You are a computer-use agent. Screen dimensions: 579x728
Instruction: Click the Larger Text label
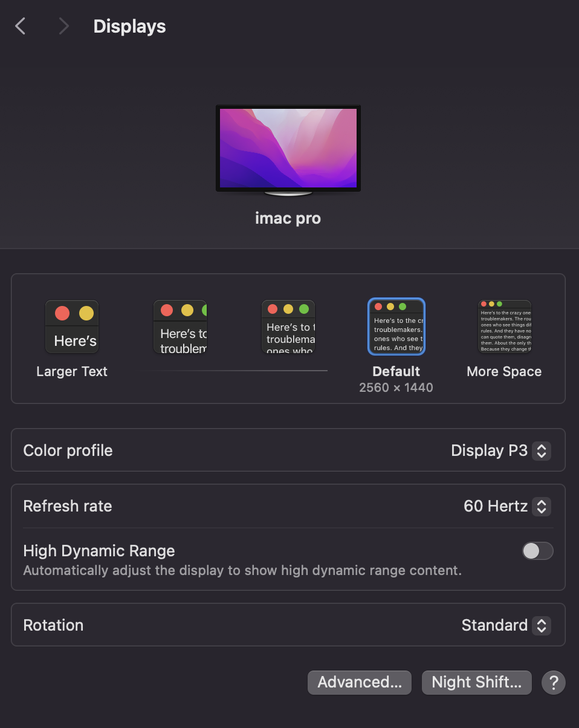click(72, 372)
